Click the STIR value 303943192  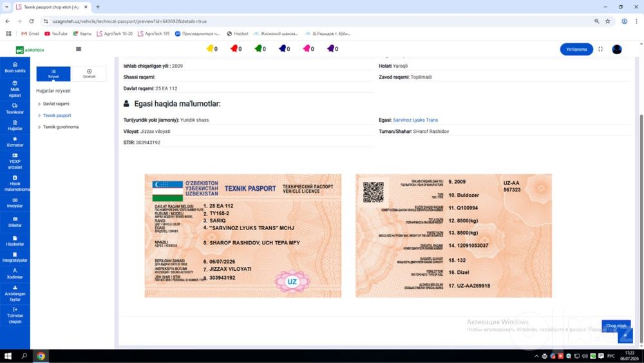148,142
